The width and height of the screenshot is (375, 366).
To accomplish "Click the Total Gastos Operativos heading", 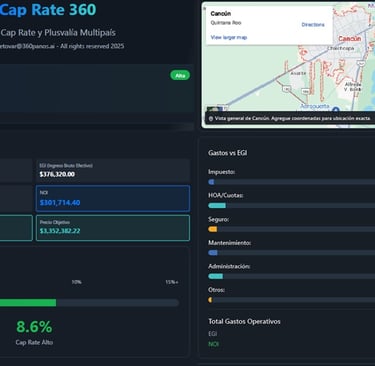I will click(244, 321).
